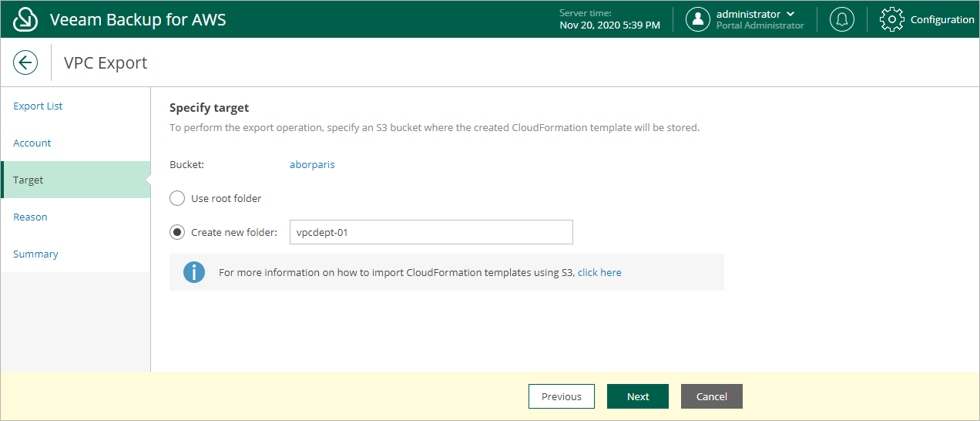This screenshot has height=421, width=980.
Task: Expand the administrator account dropdown arrow
Action: point(790,14)
